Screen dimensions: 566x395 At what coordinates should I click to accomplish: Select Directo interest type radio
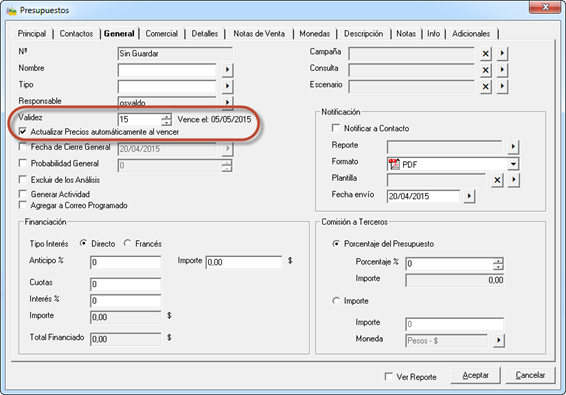click(x=83, y=243)
